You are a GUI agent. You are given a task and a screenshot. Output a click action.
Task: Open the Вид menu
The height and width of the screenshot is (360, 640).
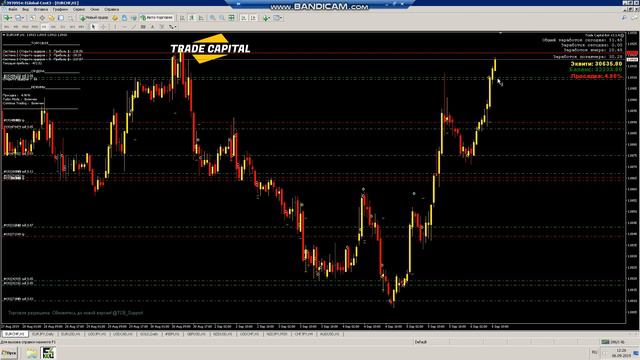click(x=25, y=9)
